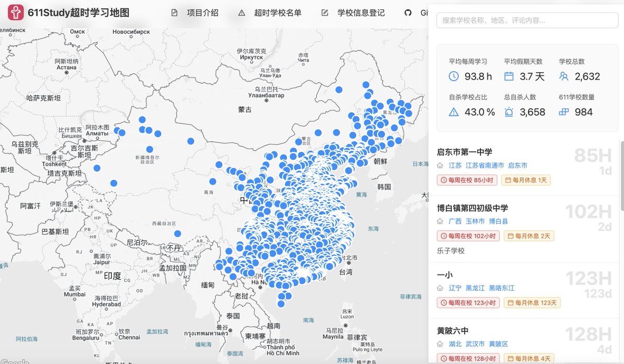Open the 博白县 county link
Viewport: 624px width, 364px height.
(498, 222)
